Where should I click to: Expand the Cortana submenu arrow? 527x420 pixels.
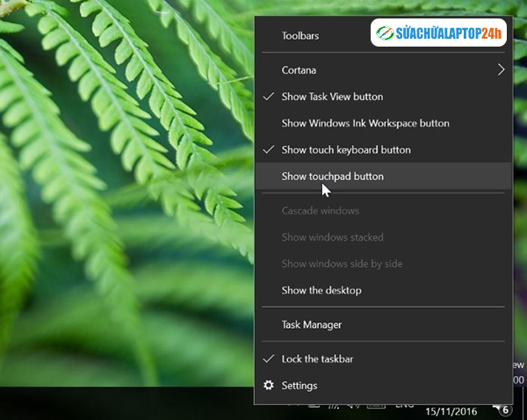click(x=502, y=70)
